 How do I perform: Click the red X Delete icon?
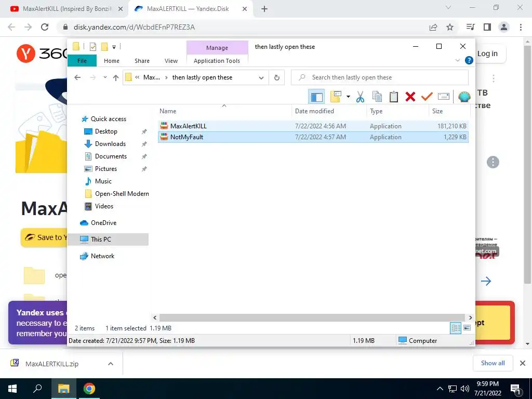point(410,97)
